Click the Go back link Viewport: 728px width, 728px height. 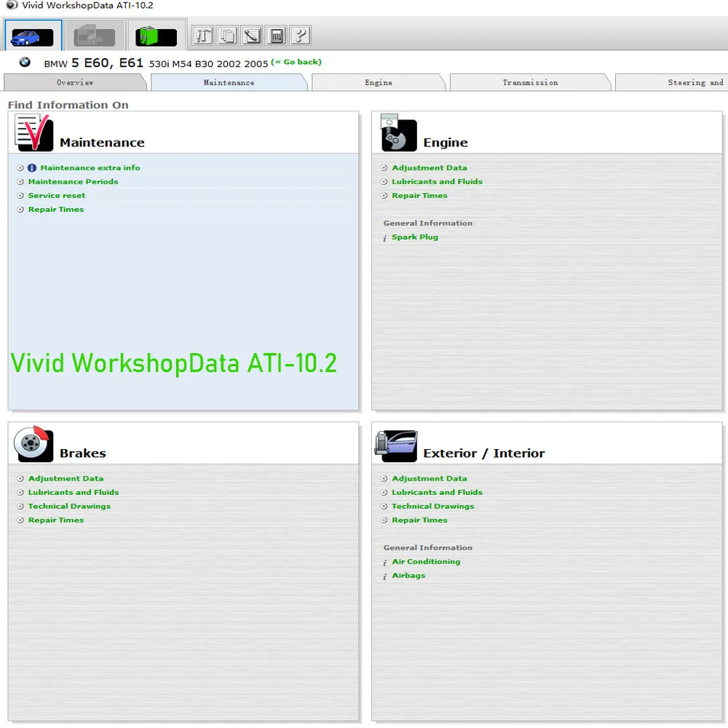click(x=296, y=62)
